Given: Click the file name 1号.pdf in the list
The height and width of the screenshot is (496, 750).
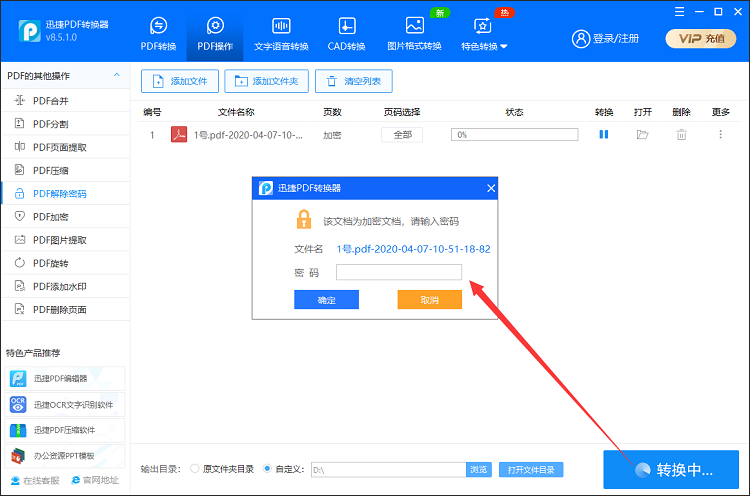Looking at the screenshot, I should (248, 135).
